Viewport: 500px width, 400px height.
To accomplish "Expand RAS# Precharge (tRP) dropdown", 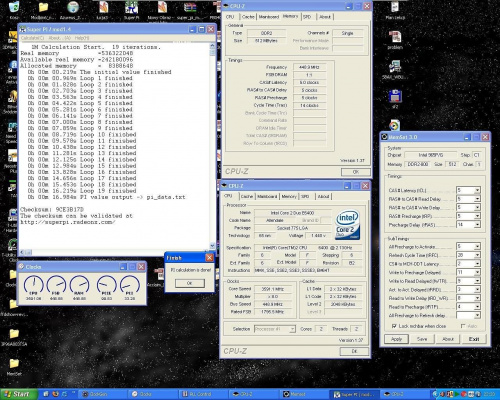I will coord(477,216).
